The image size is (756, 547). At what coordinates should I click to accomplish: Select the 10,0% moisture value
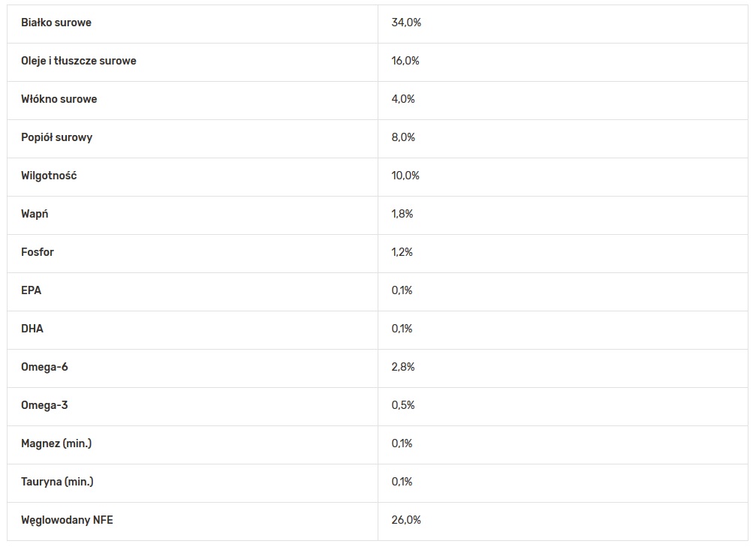(x=405, y=176)
